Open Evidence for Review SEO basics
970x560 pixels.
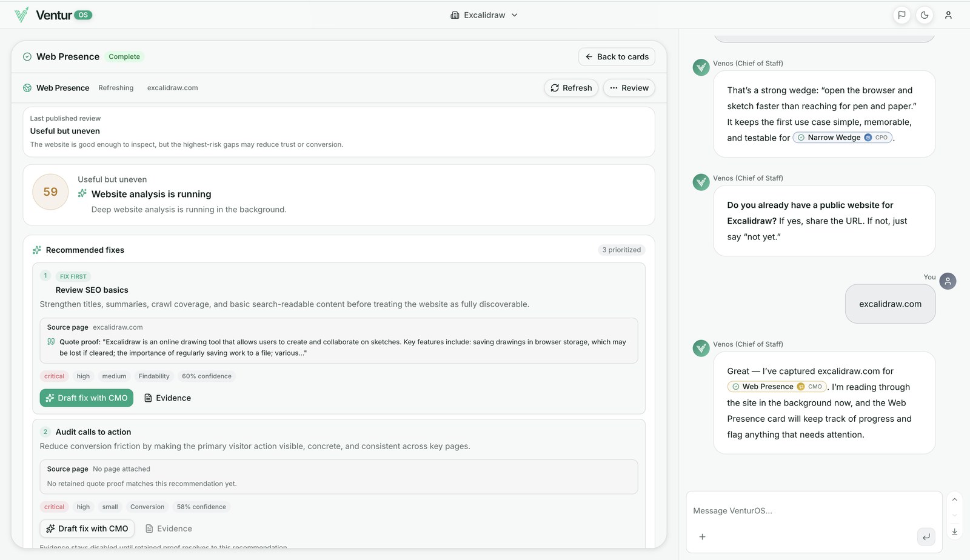(167, 398)
